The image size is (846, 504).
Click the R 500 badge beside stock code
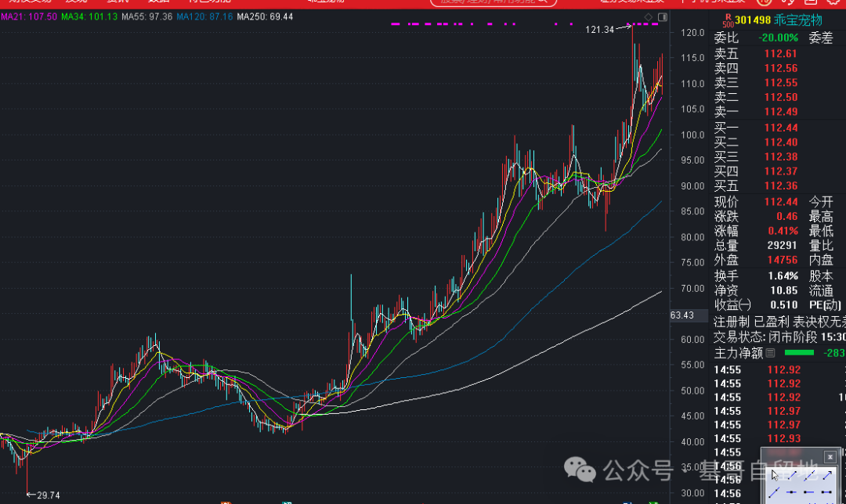728,21
